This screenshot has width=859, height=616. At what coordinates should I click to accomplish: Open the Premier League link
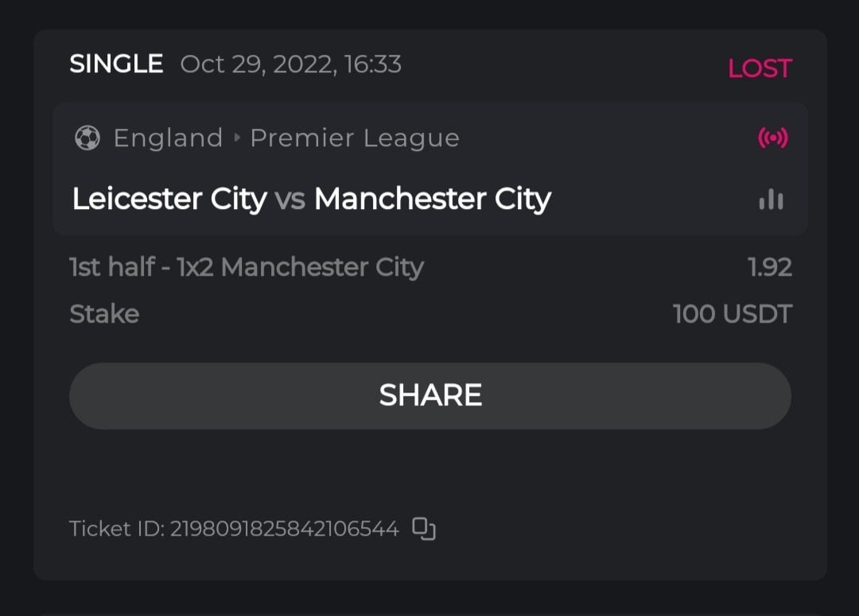click(355, 138)
